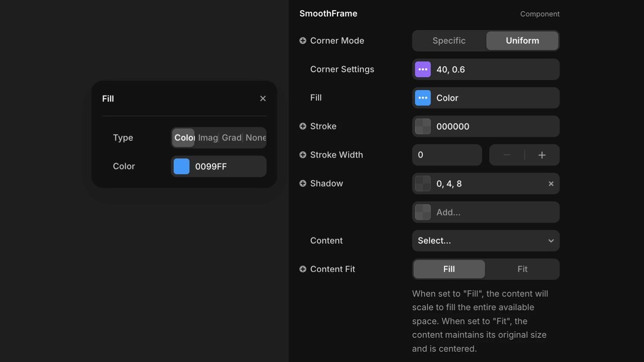Click the Stroke 000000 hex value
Screen dimensions: 644x362
453,127
